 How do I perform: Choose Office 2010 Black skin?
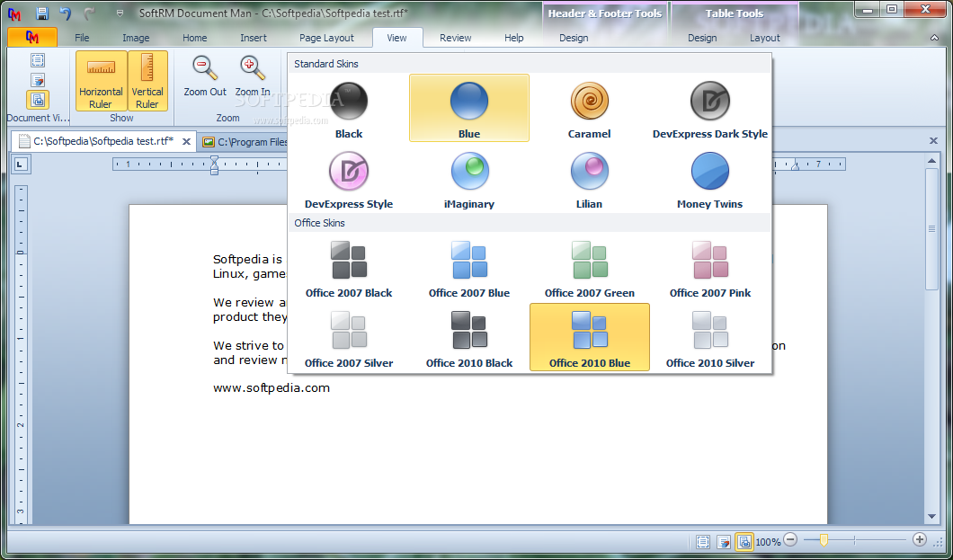pyautogui.click(x=468, y=338)
